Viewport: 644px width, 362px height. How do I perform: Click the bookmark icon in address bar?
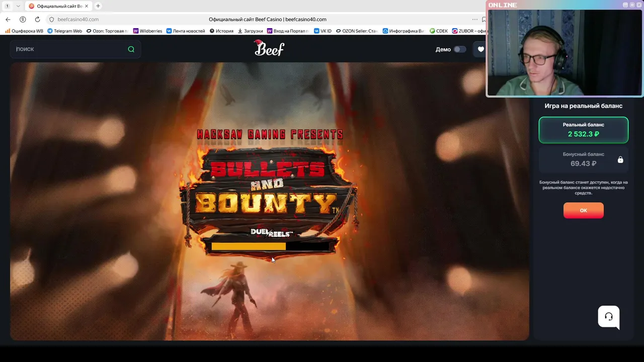pyautogui.click(x=484, y=19)
